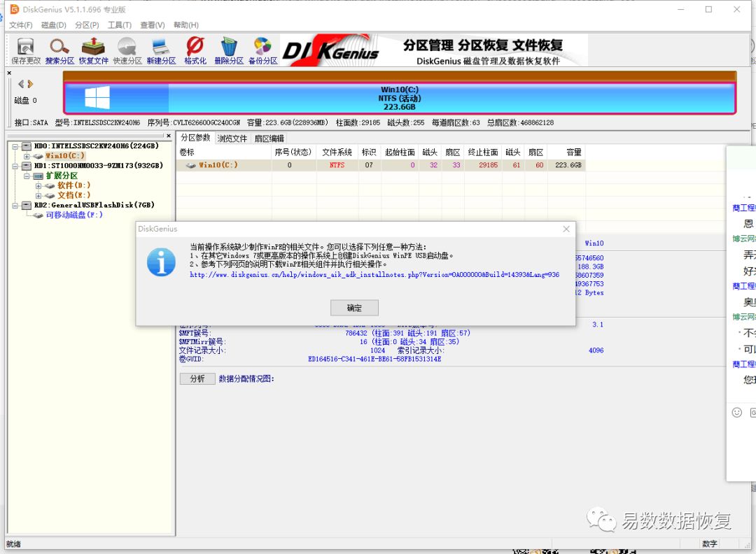Click the 就绪 status bar text
The height and width of the screenshot is (554, 756).
(x=13, y=544)
